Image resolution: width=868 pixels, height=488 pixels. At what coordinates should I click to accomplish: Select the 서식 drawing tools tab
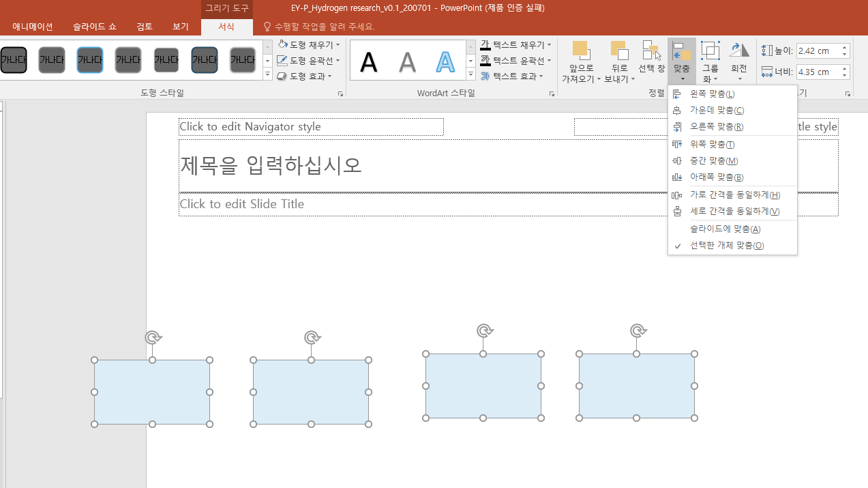tap(226, 27)
